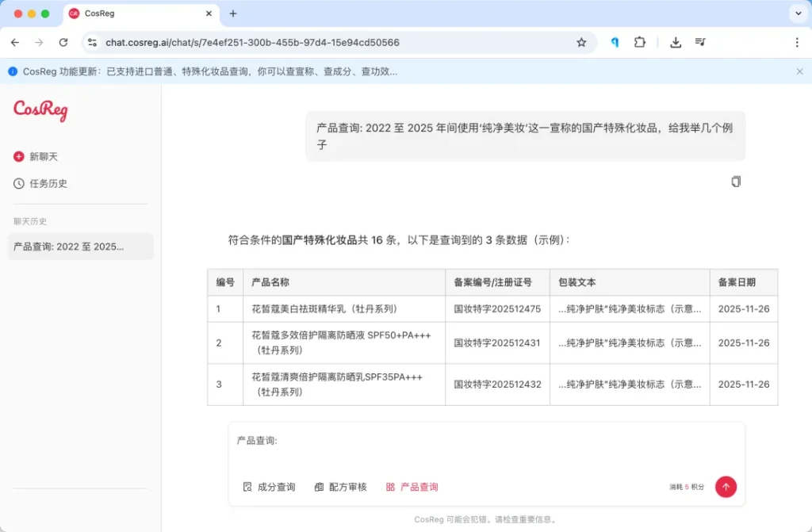This screenshot has height=532, width=812.
Task: View site information icon in address bar
Action: tap(92, 43)
